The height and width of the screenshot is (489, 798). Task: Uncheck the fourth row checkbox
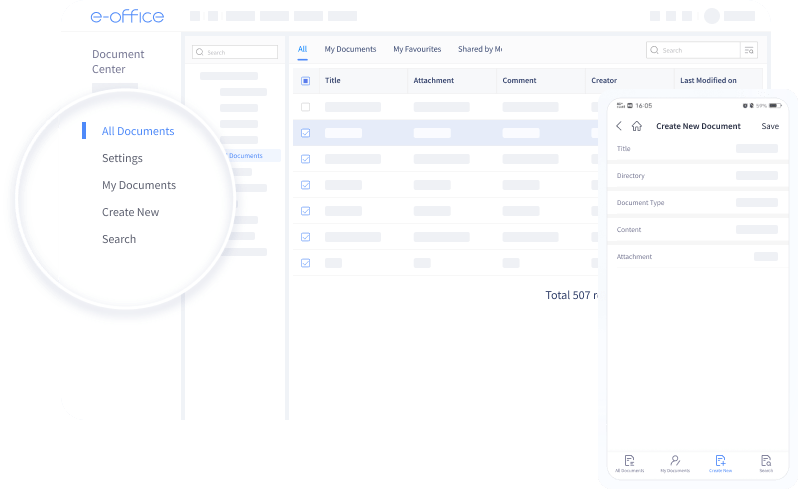point(305,185)
